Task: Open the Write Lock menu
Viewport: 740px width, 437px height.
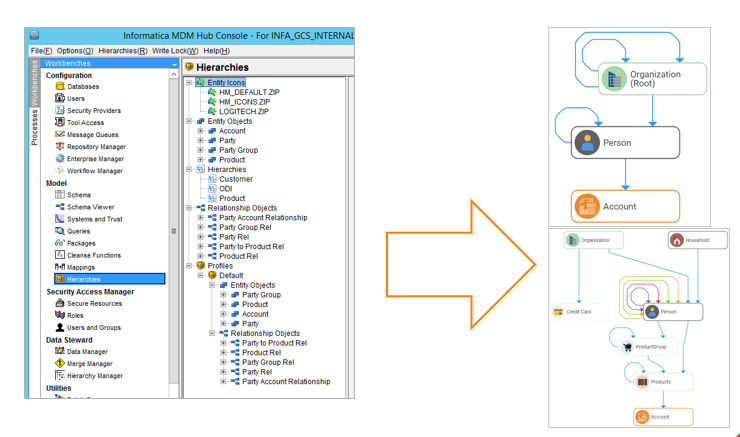Action: [x=175, y=50]
